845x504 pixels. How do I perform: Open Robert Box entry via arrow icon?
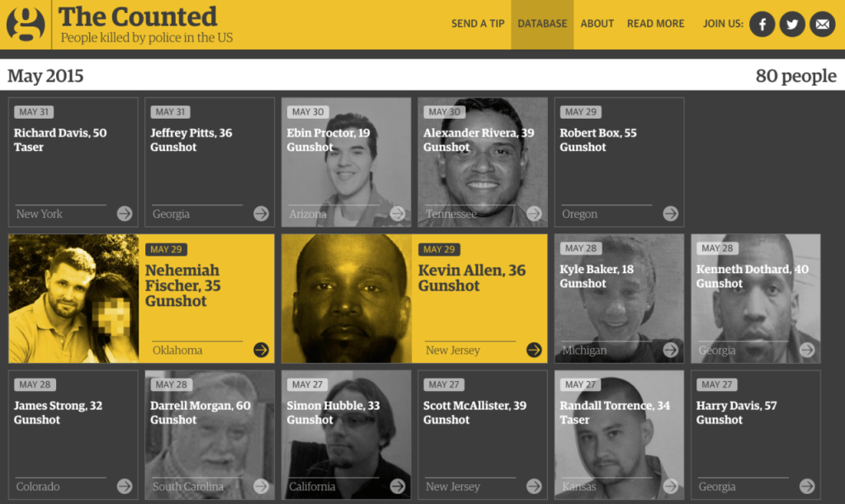pyautogui.click(x=670, y=214)
